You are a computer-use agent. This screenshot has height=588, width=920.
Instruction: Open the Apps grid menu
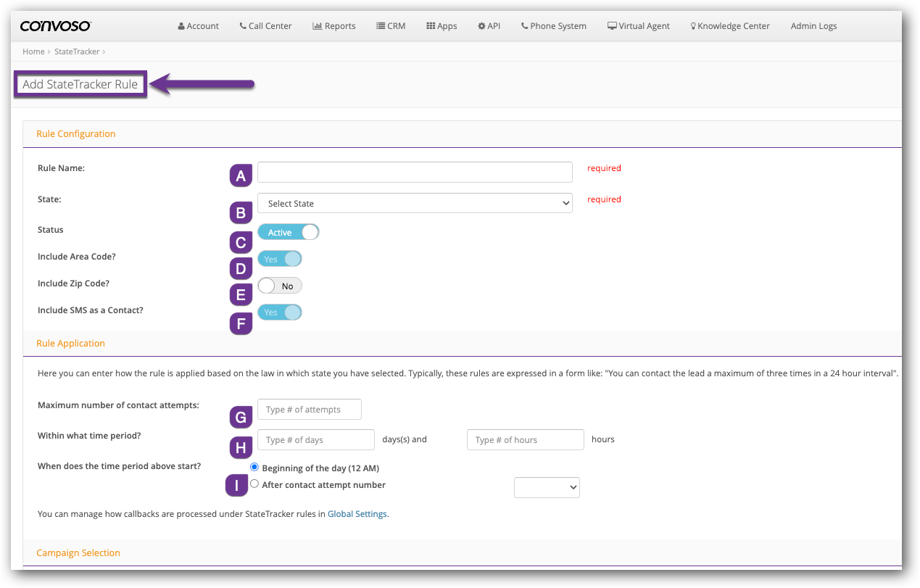coord(441,26)
